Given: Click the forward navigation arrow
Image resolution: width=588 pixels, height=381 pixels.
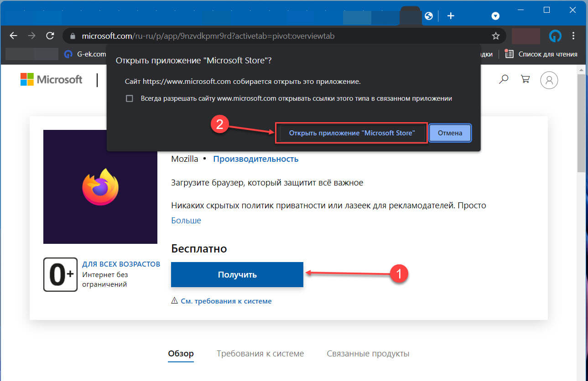Looking at the screenshot, I should click(x=31, y=36).
